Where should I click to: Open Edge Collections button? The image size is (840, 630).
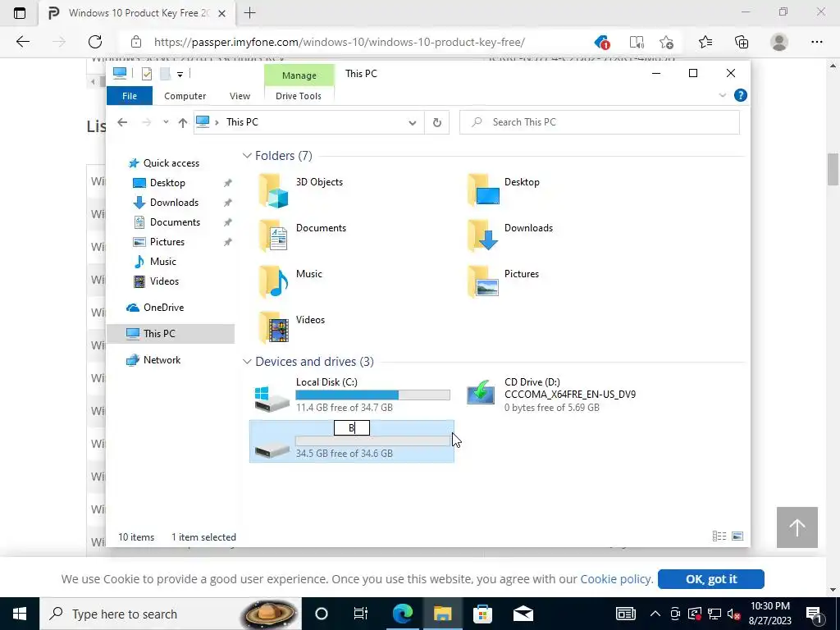tap(742, 42)
